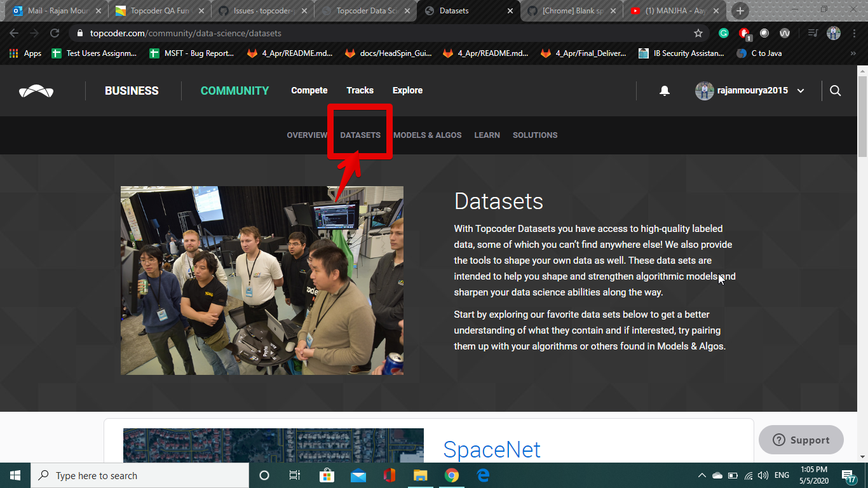Reload the current page
This screenshot has width=868, height=488.
pyautogui.click(x=55, y=33)
